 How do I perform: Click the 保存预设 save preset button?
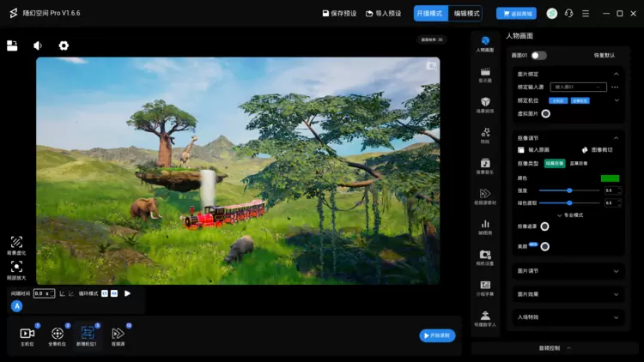tap(337, 14)
